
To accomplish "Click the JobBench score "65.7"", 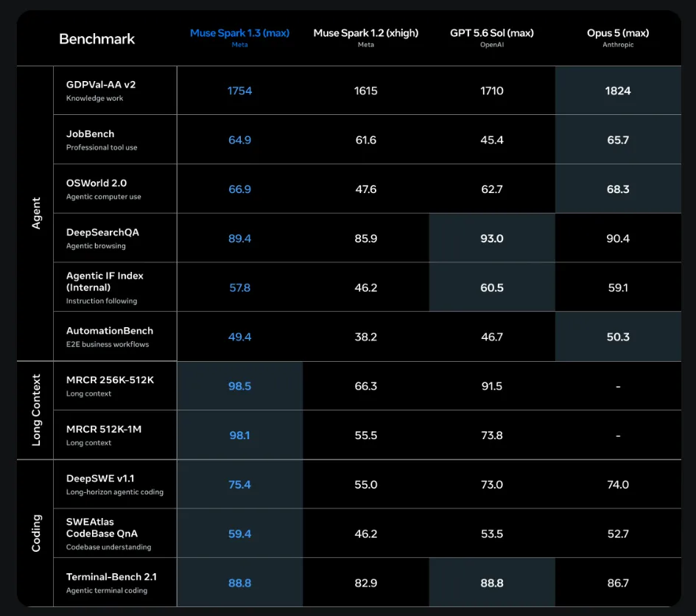I will pos(618,140).
